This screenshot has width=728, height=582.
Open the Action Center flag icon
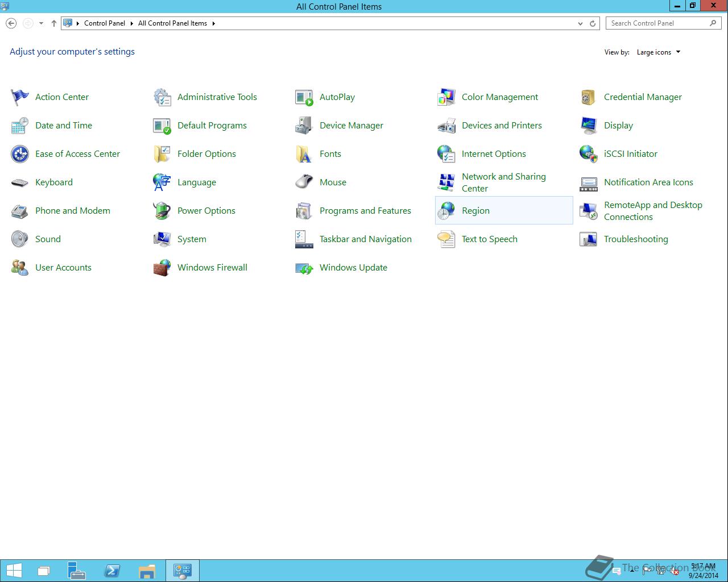coord(20,97)
